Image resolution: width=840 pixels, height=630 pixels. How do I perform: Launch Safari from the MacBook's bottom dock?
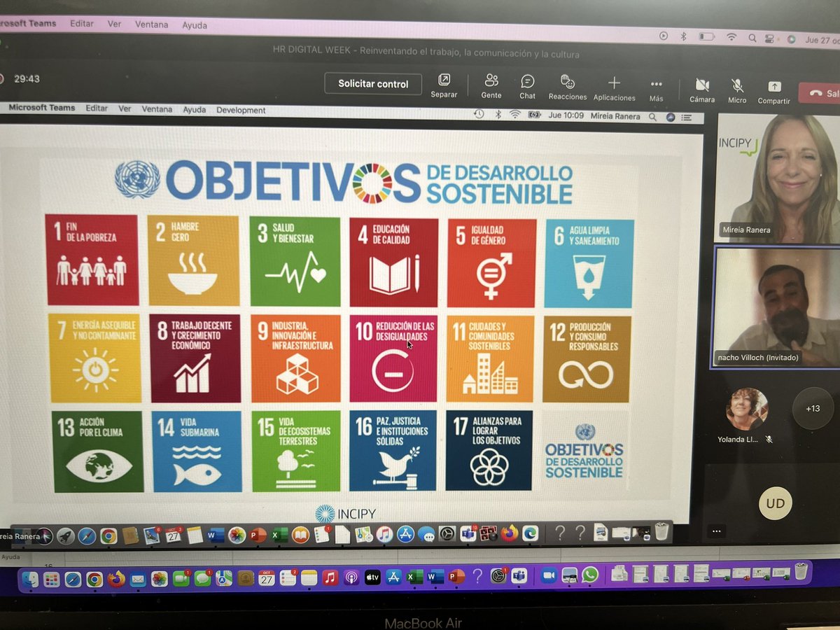click(73, 579)
